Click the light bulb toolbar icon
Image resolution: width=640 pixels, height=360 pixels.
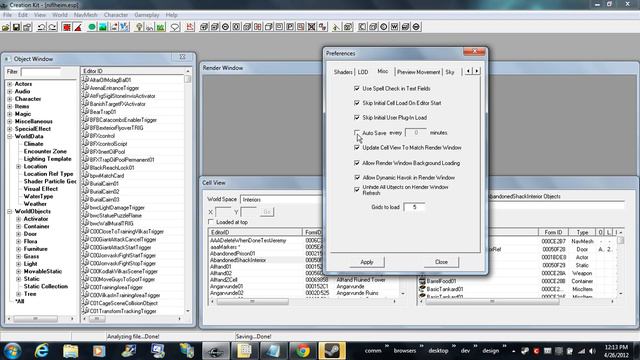(x=139, y=27)
